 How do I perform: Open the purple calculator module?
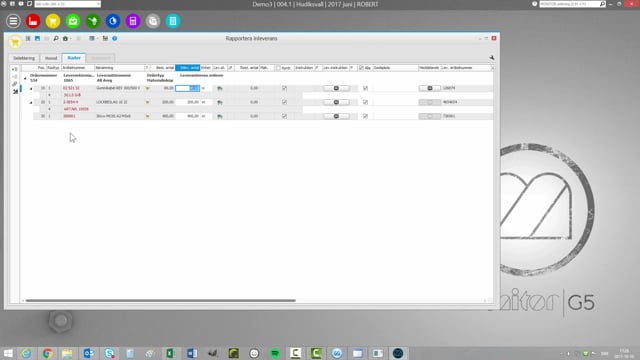[133, 21]
